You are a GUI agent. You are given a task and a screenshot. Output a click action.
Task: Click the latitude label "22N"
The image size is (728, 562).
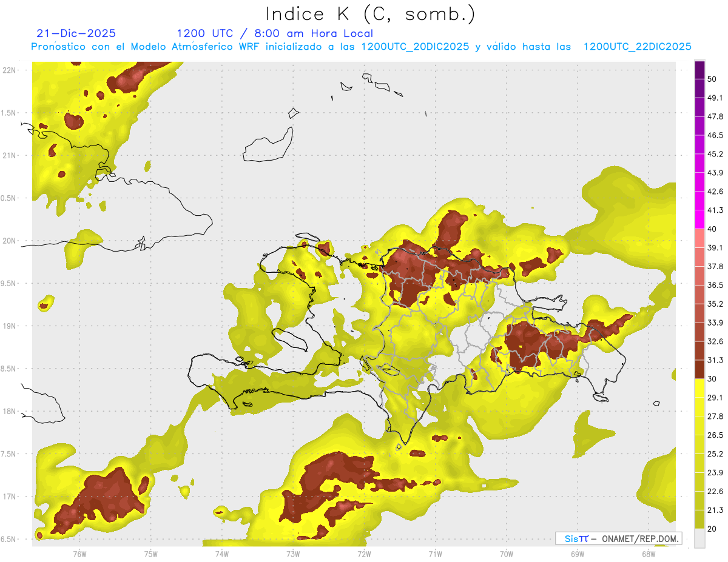(x=9, y=70)
